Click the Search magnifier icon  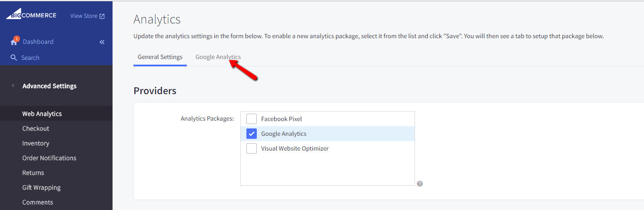pos(14,58)
